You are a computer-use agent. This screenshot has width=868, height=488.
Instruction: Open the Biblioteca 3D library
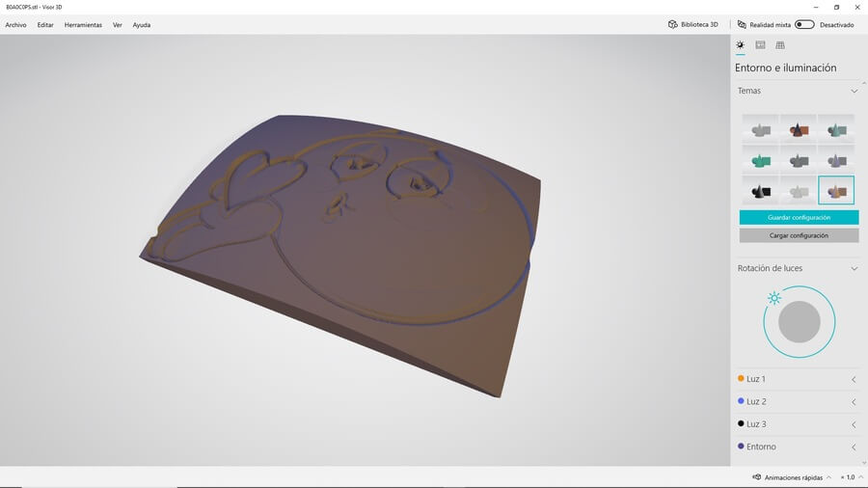[692, 25]
